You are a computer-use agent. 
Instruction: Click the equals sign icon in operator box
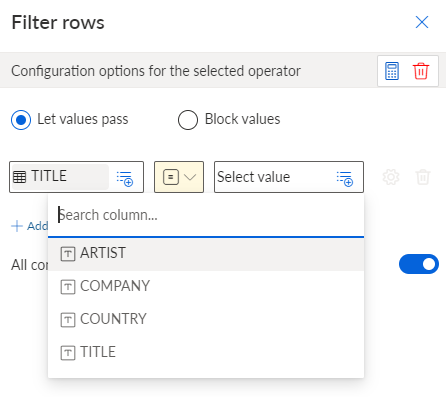pyautogui.click(x=171, y=177)
